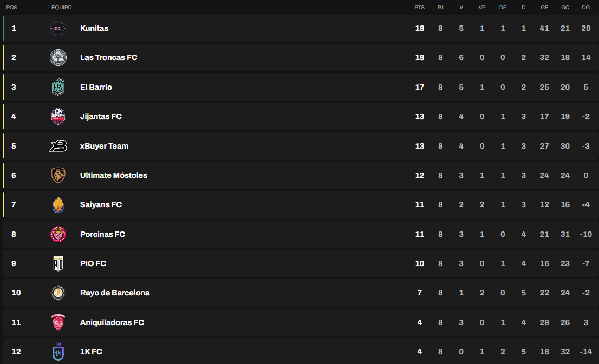Go to Las Troncas FC team page
599x364 pixels.
pyautogui.click(x=108, y=58)
